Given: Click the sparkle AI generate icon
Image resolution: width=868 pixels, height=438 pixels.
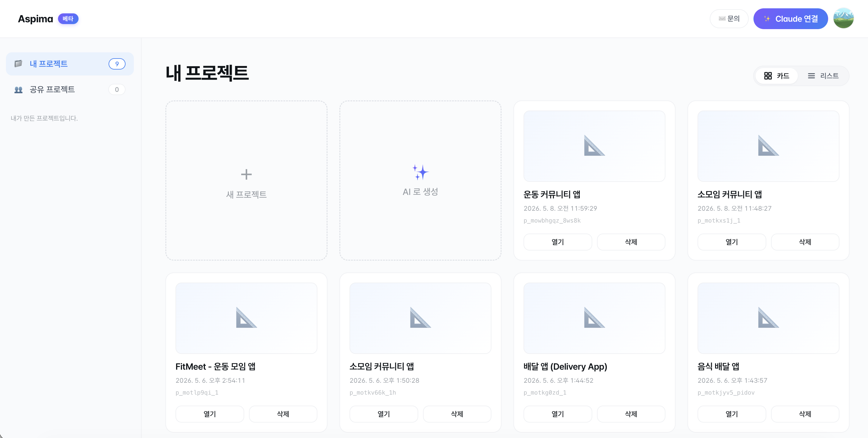Looking at the screenshot, I should [x=420, y=172].
